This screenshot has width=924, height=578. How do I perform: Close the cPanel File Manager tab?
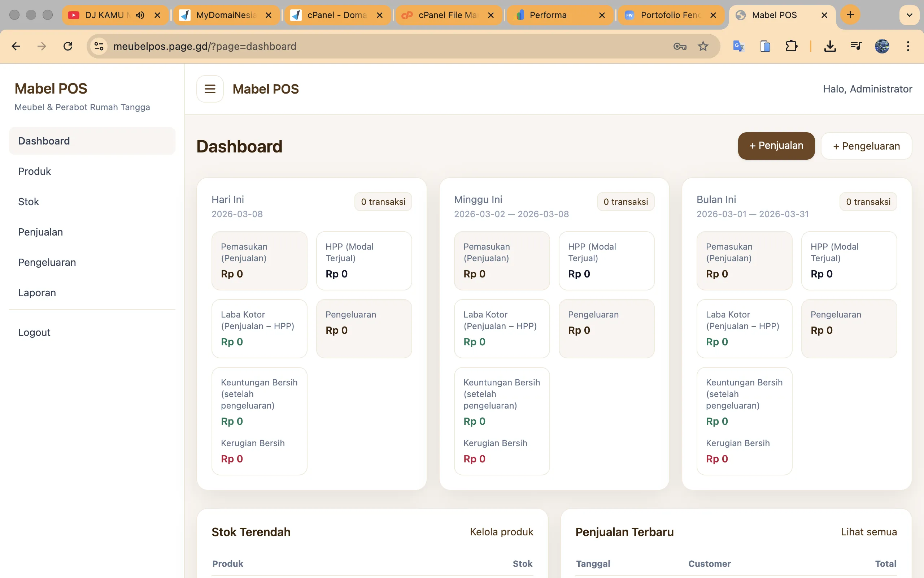491,15
